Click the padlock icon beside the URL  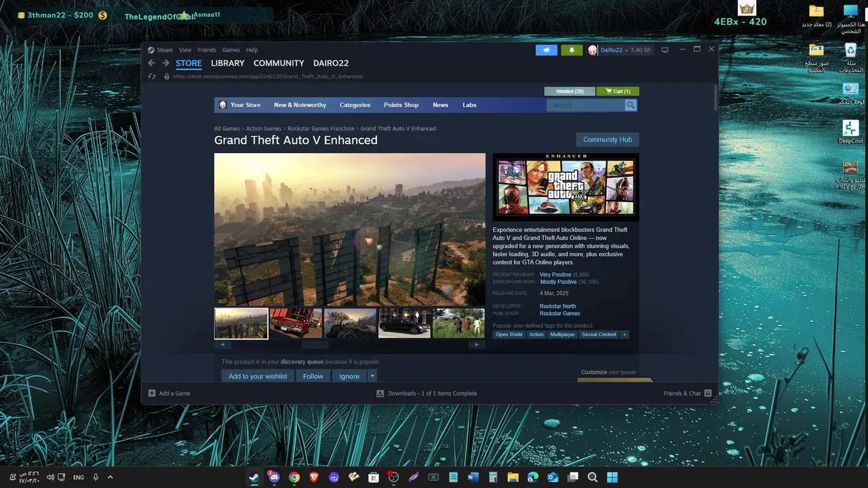pyautogui.click(x=166, y=77)
